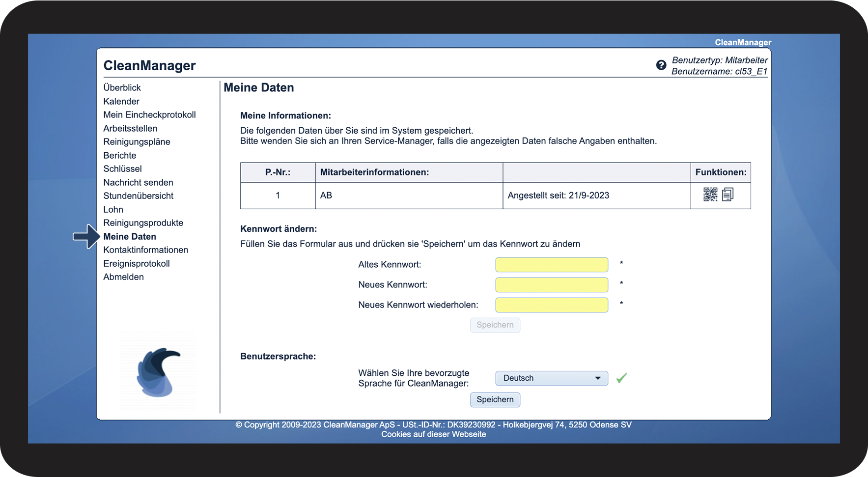Open Reinigungspläne menu entry
Viewport: 868px width, 477px height.
[x=137, y=141]
